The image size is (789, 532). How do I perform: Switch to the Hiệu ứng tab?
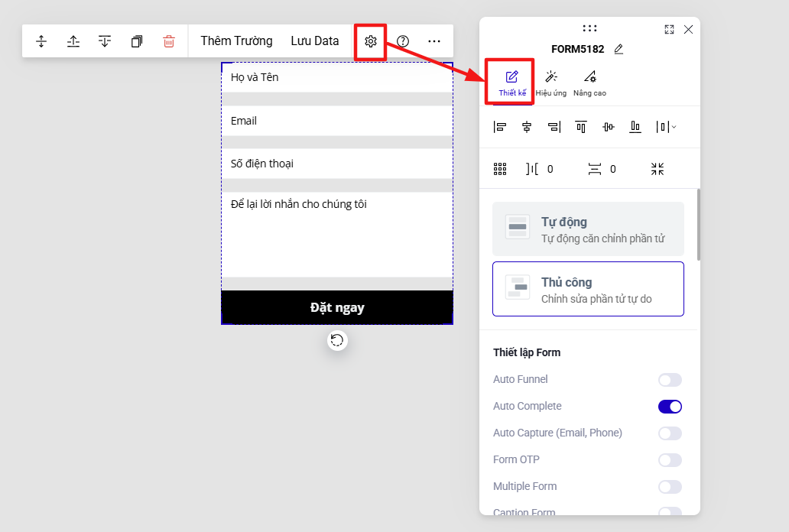(x=551, y=83)
